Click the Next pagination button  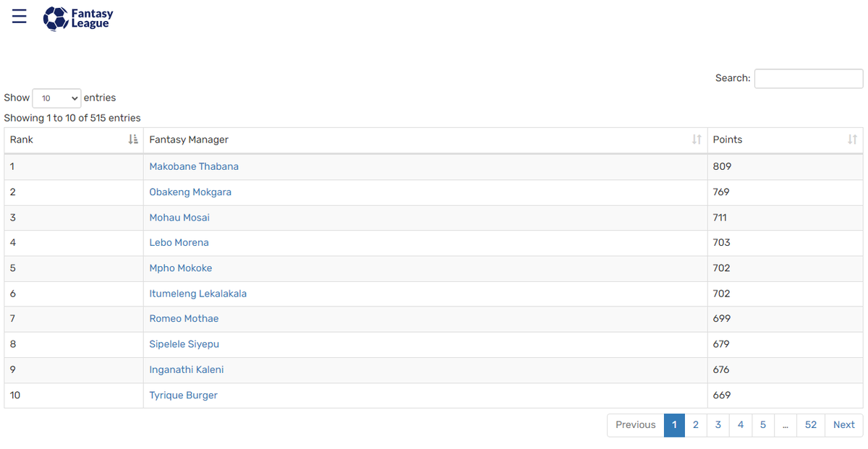click(x=844, y=425)
